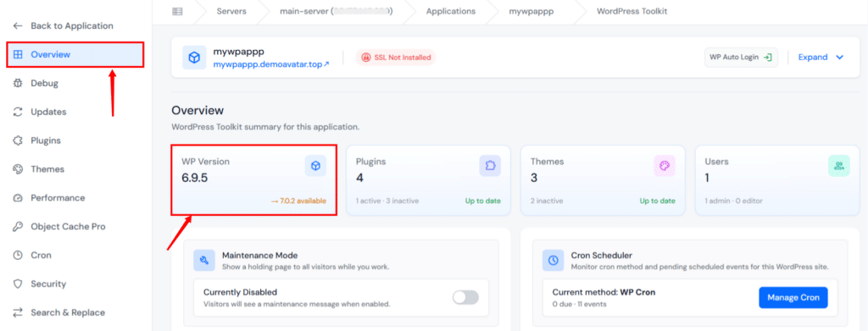Click the Performance gauge icon

coord(19,198)
